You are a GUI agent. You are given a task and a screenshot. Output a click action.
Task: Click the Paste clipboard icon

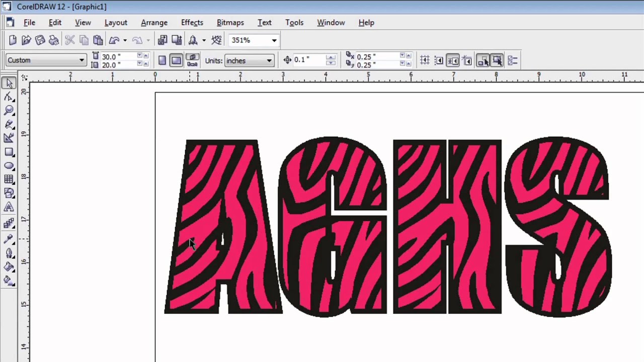[98, 40]
